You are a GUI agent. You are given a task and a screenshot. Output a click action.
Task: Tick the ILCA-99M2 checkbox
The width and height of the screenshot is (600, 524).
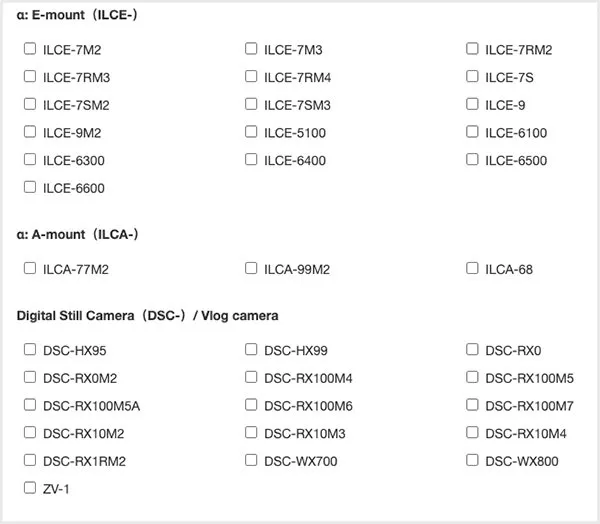click(251, 268)
